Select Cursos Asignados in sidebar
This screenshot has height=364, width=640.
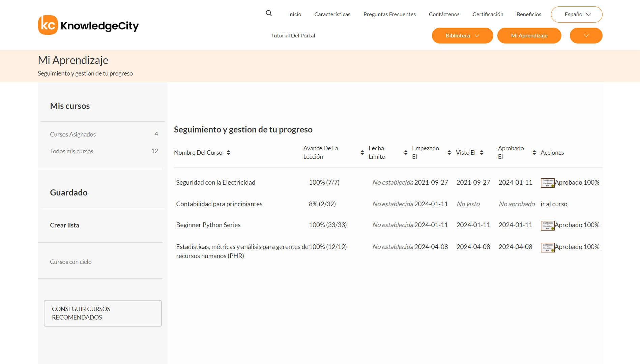point(73,134)
